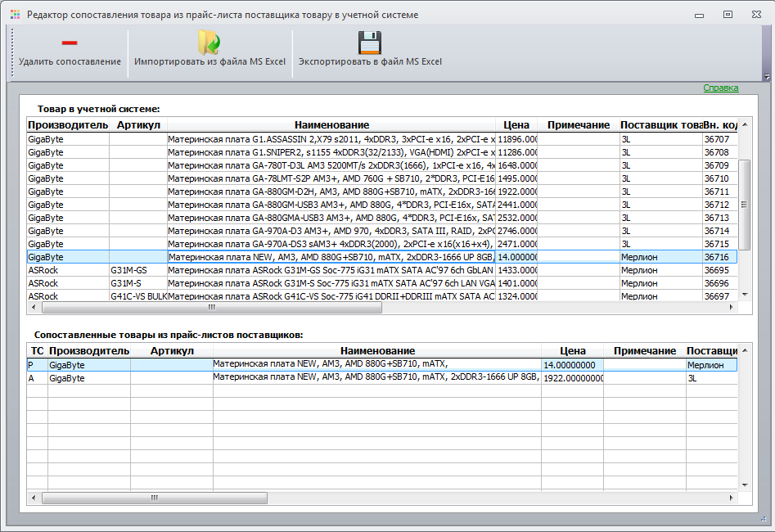Viewport: 775px width, 532px height.
Task: Click supplier cell Мерлион in row 36695
Action: [x=661, y=270]
